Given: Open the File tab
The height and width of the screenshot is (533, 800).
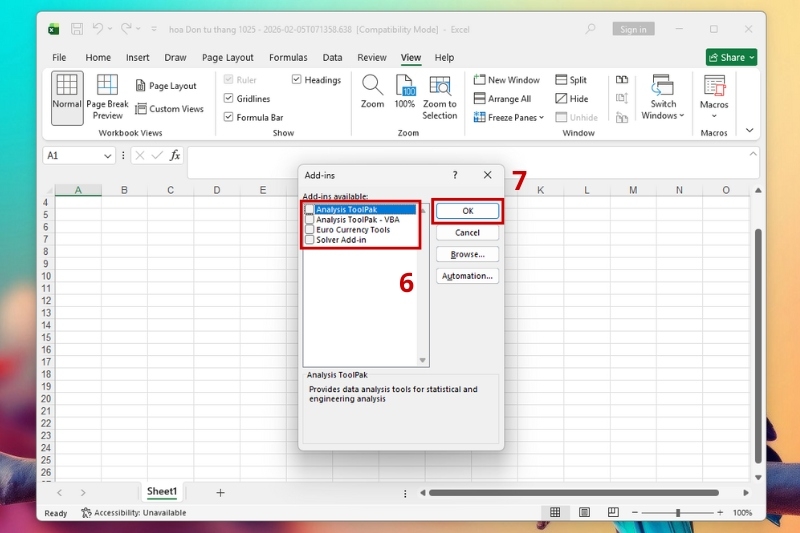Looking at the screenshot, I should pos(59,58).
